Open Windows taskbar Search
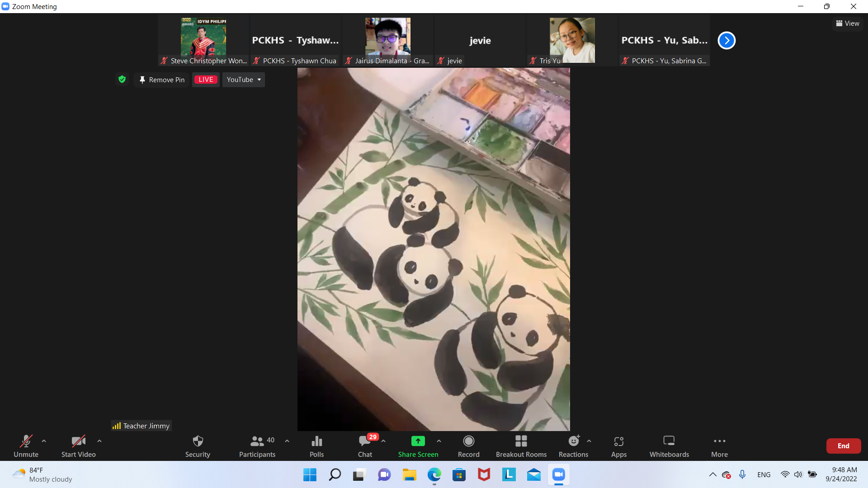 [335, 474]
